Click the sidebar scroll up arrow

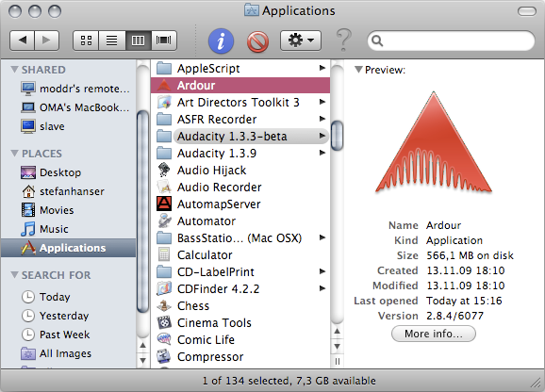(x=142, y=346)
